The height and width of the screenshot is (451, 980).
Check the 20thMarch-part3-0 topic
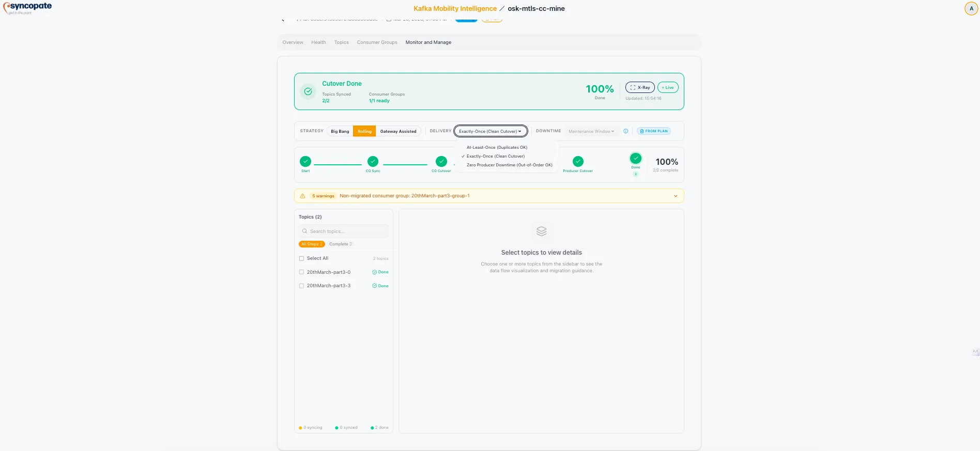click(301, 272)
